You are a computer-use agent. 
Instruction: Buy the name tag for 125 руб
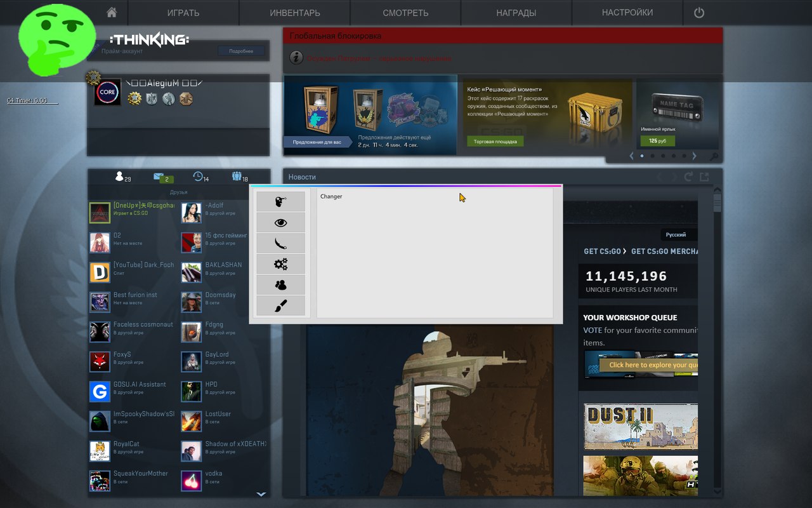pos(657,140)
